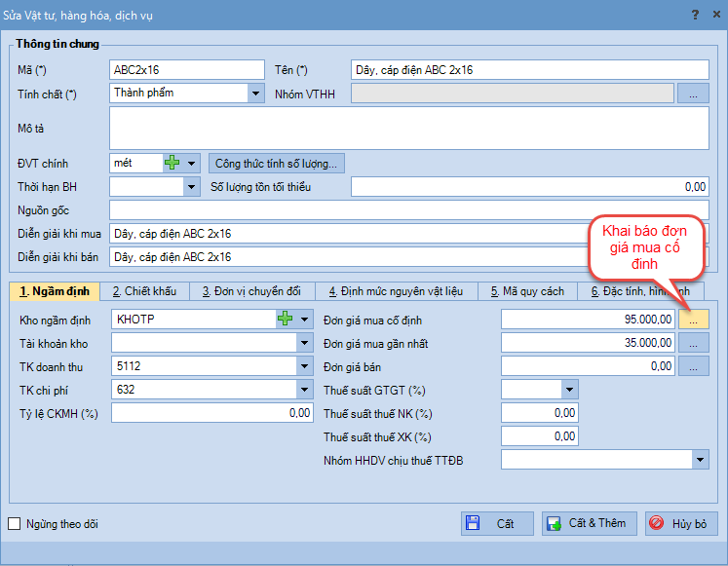The image size is (728, 566).
Task: Switch to the 2. Chiết khấu tab
Action: pos(144,291)
